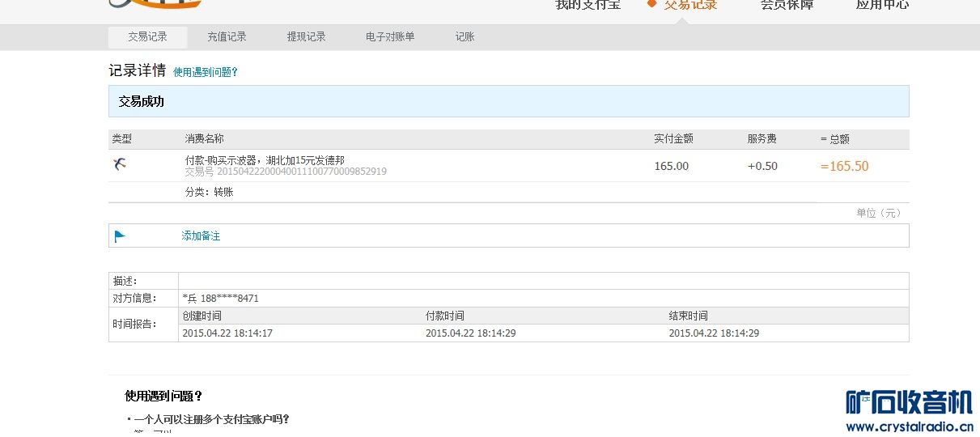Open the 会员保障 top navigation item
The width and height of the screenshot is (980, 437).
(787, 5)
